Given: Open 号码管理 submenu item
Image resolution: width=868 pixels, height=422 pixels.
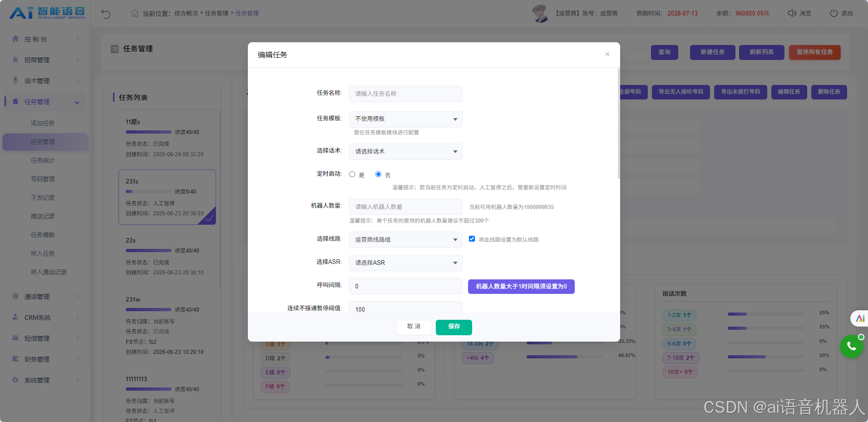Looking at the screenshot, I should [43, 179].
